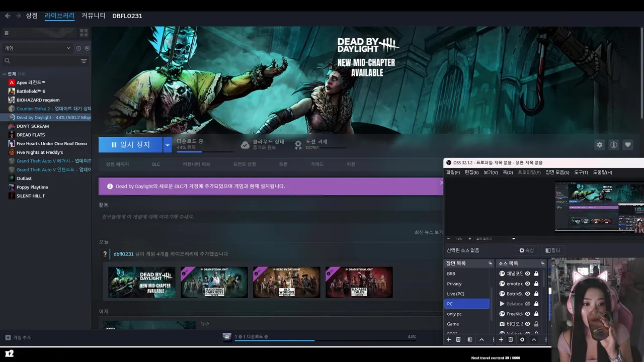Open scene filters icon in OBS scenes toolbar
644x362 pixels.
[x=469, y=340]
